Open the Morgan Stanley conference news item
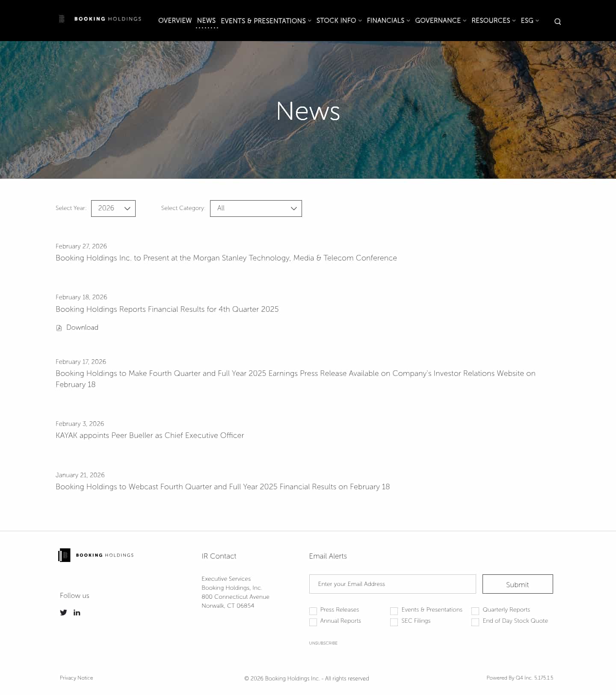The width and height of the screenshot is (616, 695). (x=226, y=258)
